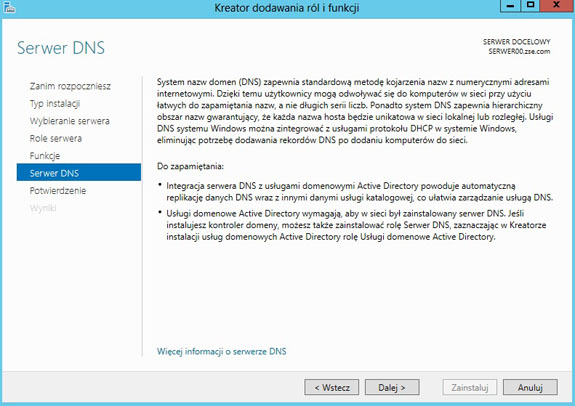
Task: Click the disabled Zainstaluj button
Action: [470, 387]
